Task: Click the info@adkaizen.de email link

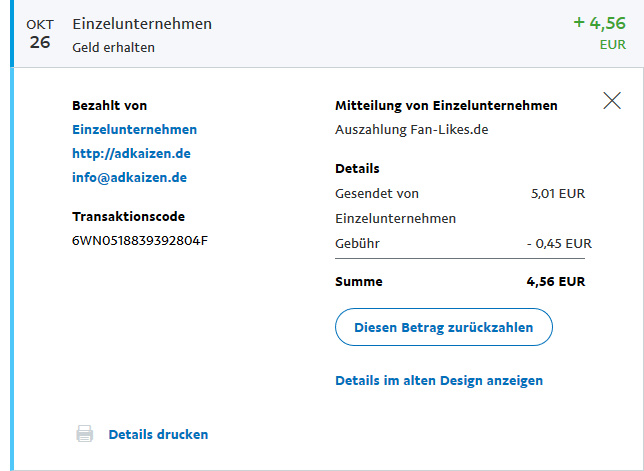Action: point(130,177)
